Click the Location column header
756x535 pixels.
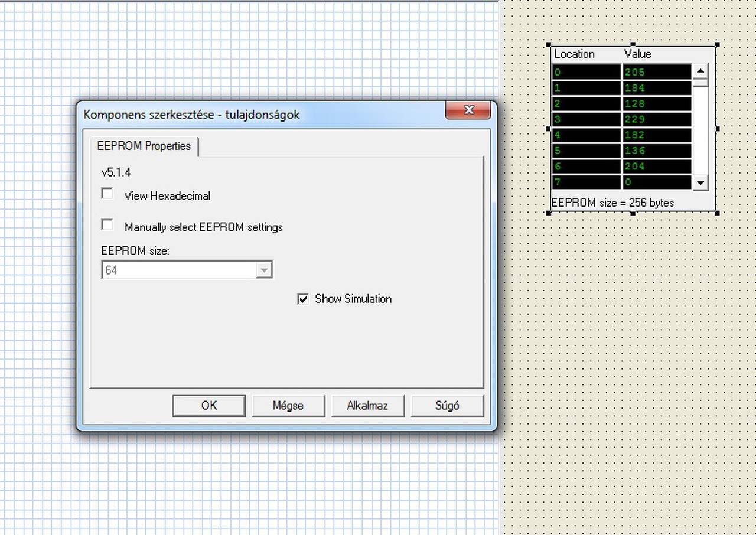click(574, 54)
